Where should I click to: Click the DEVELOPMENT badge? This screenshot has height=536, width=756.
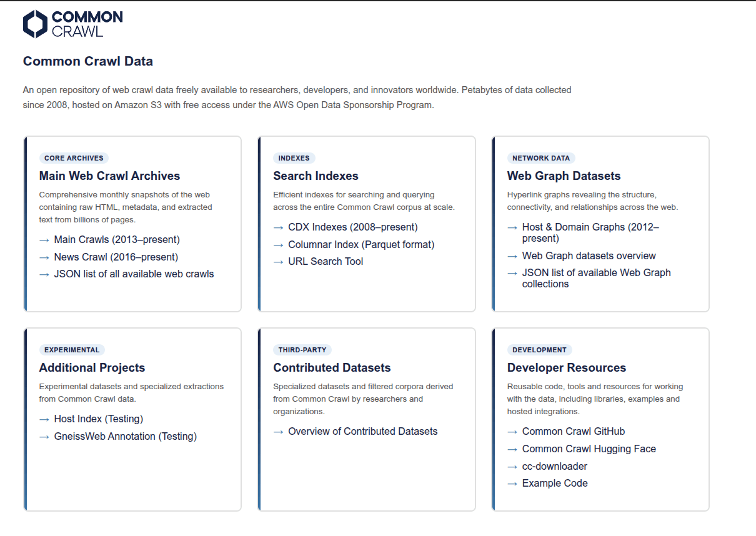(x=539, y=350)
